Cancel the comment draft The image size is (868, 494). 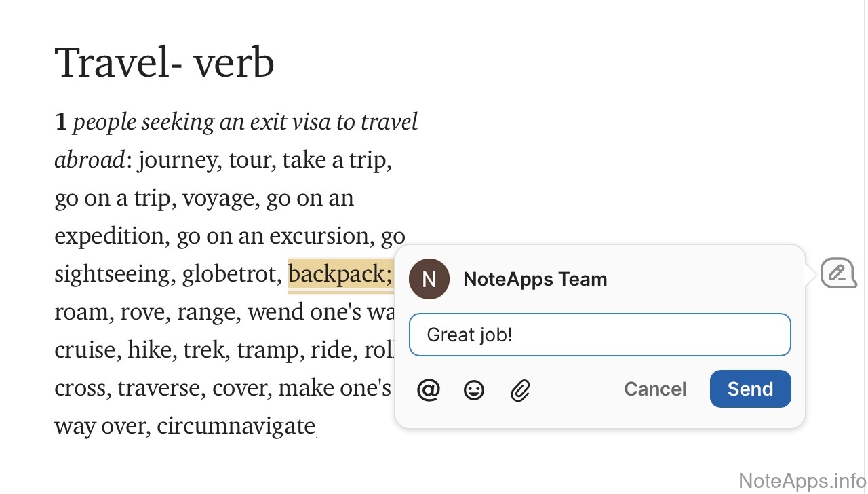655,389
